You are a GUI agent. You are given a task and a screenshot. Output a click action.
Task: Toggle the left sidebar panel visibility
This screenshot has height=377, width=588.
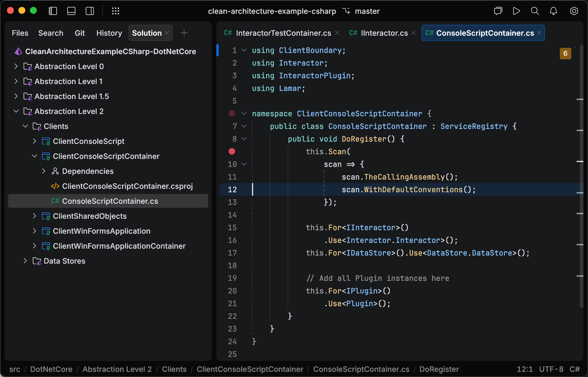[53, 11]
